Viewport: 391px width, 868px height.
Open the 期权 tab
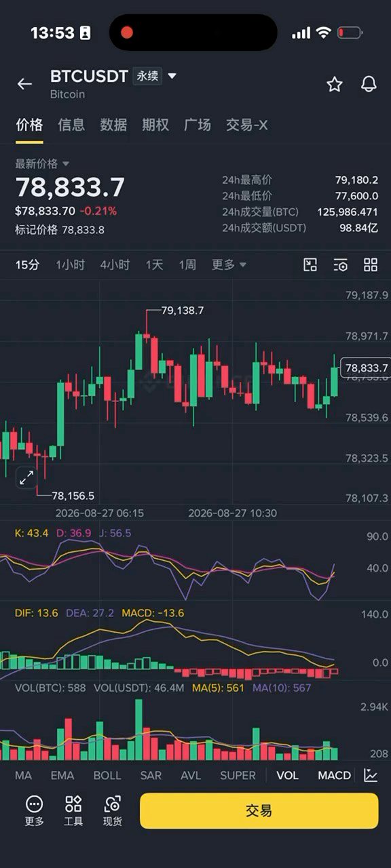(155, 125)
